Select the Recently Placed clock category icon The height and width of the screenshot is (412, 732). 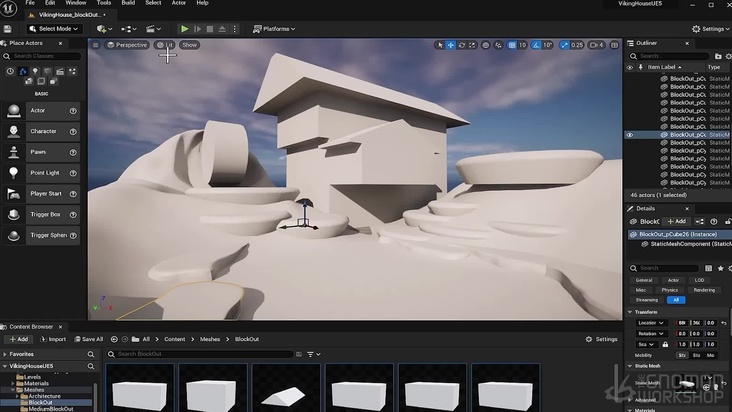pyautogui.click(x=10, y=71)
